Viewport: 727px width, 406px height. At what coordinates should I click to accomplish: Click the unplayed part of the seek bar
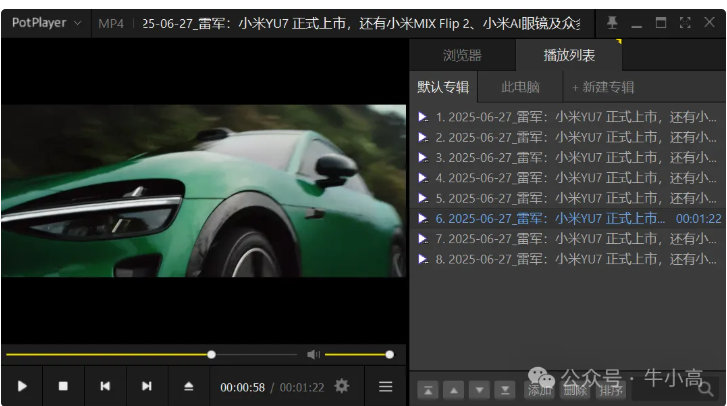click(x=256, y=355)
